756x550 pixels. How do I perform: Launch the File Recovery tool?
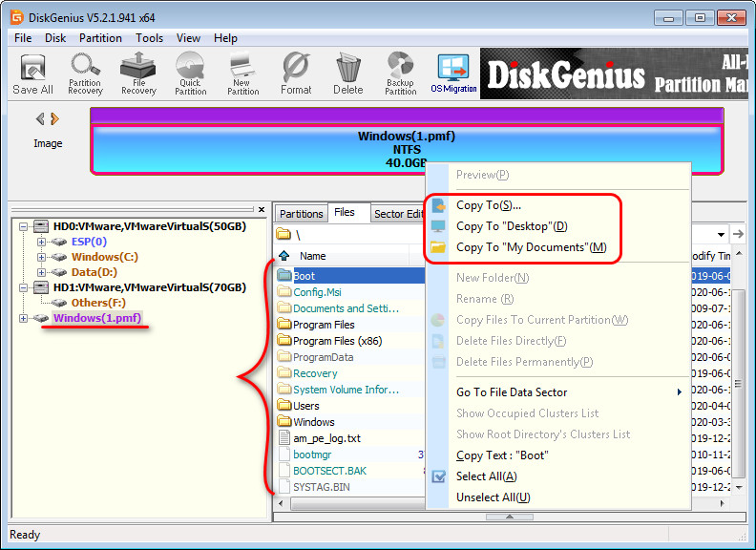point(138,74)
